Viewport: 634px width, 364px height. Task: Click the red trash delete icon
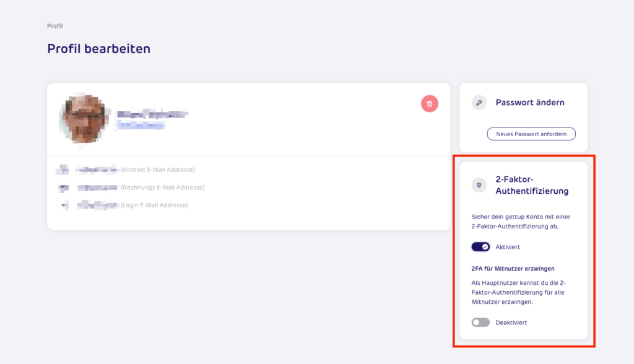[430, 104]
